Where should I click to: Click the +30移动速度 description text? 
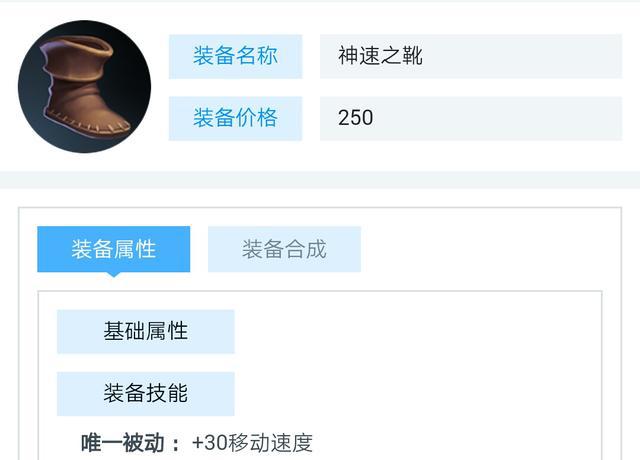pos(252,443)
